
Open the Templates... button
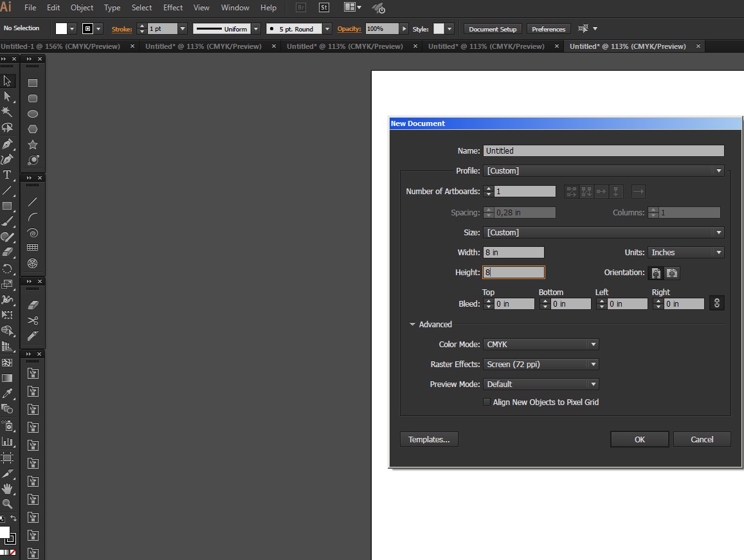coord(429,440)
